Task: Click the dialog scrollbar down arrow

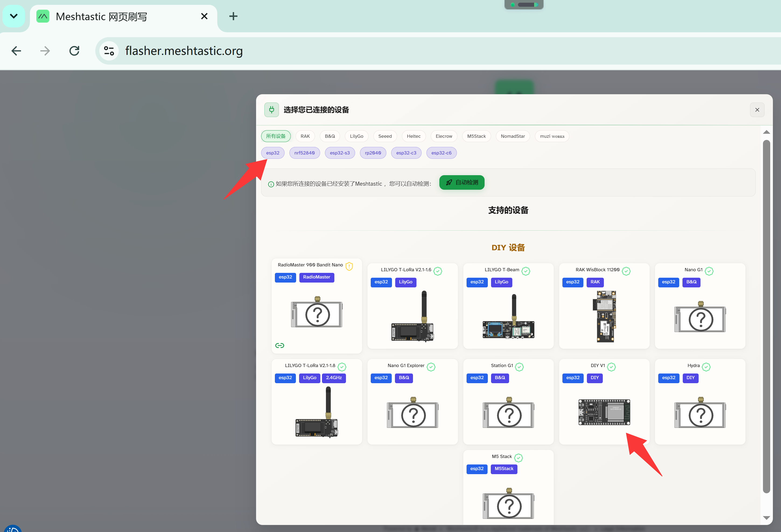Action: pyautogui.click(x=766, y=518)
